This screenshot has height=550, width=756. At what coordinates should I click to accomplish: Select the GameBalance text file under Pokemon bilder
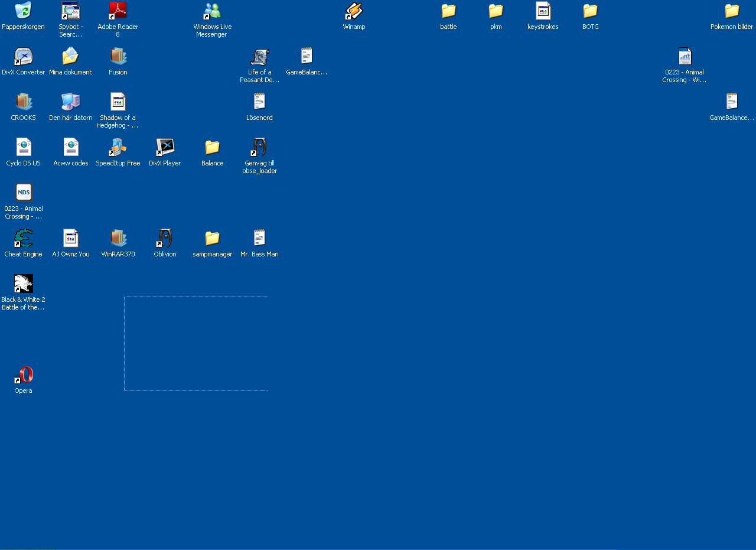(x=732, y=102)
